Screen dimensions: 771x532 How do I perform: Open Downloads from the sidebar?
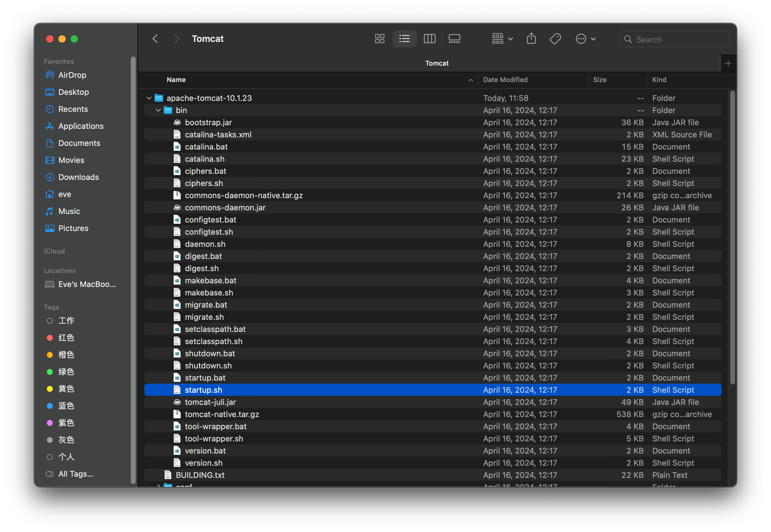click(x=78, y=177)
